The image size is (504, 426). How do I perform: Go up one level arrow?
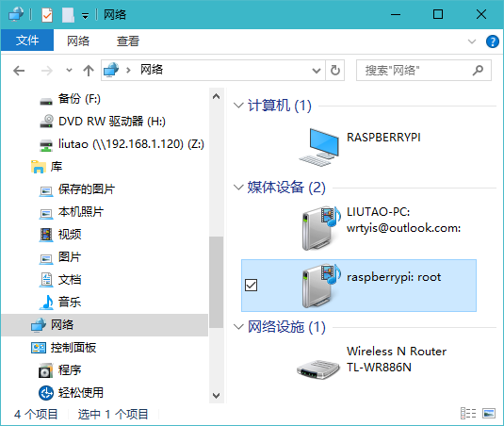[x=89, y=71]
